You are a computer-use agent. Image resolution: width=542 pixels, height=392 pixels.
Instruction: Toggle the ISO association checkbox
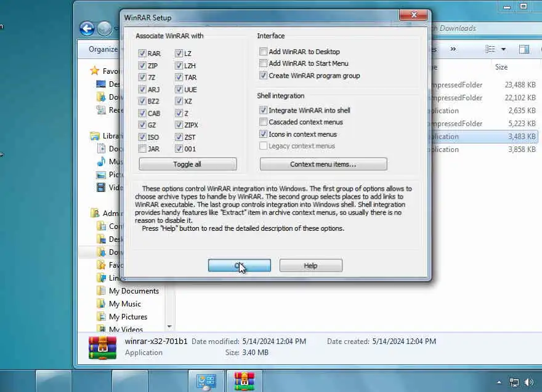[x=142, y=137]
